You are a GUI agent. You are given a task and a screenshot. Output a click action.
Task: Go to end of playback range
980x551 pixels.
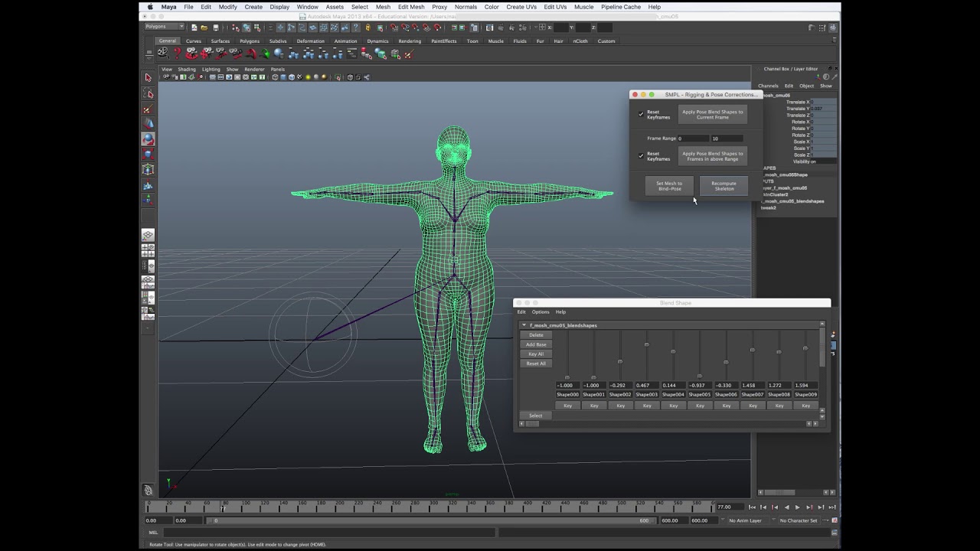pos(831,507)
